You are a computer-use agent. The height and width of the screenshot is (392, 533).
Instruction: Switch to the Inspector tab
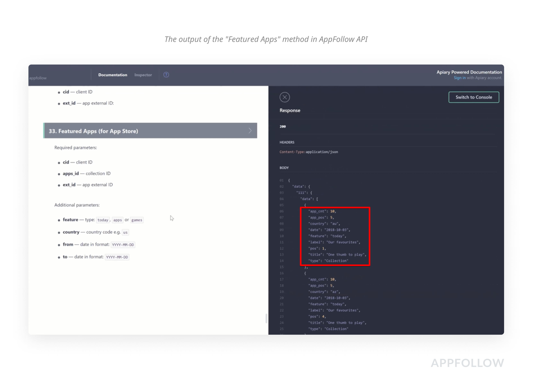point(143,75)
